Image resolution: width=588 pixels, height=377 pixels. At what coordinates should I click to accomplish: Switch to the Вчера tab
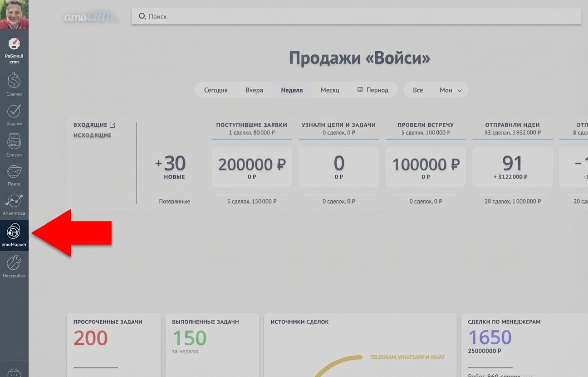(254, 90)
